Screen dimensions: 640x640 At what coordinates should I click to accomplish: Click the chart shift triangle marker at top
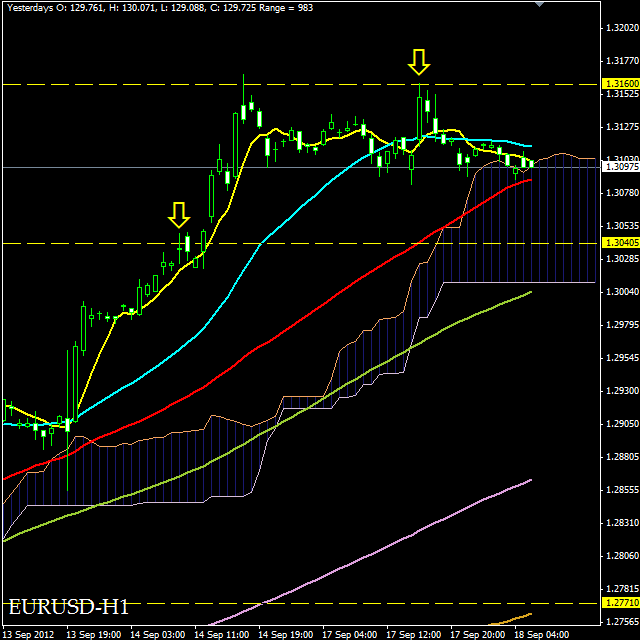540,4
